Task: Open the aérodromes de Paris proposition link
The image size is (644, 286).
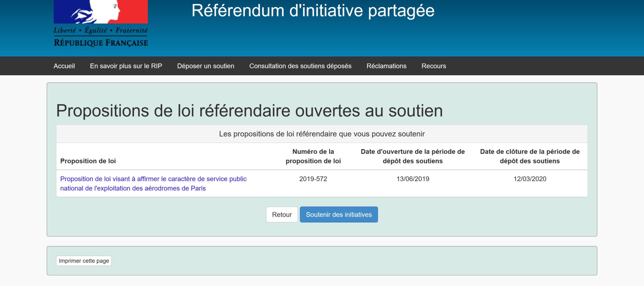Action: point(153,183)
